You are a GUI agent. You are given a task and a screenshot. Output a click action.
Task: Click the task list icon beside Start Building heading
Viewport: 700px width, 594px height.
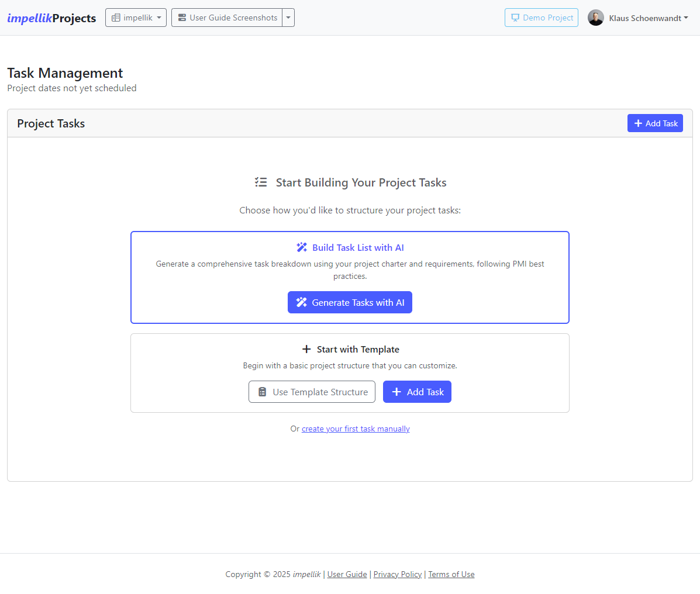pos(261,182)
